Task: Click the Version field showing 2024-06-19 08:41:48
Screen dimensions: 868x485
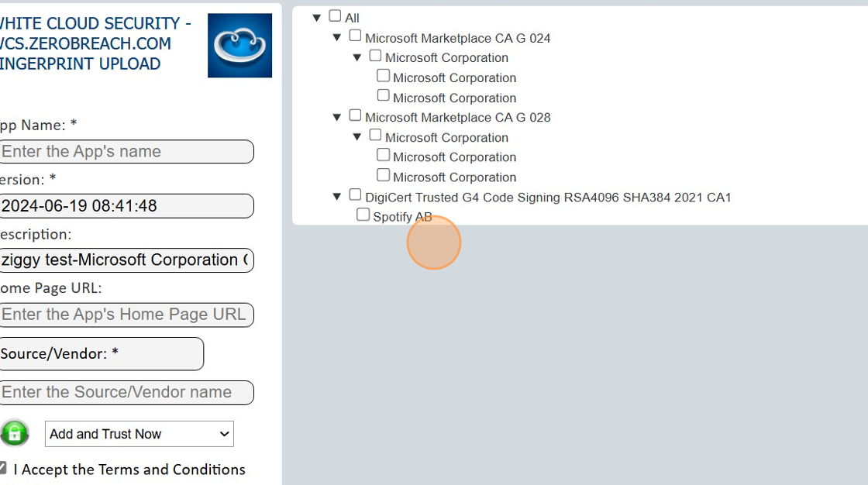Action: [126, 206]
